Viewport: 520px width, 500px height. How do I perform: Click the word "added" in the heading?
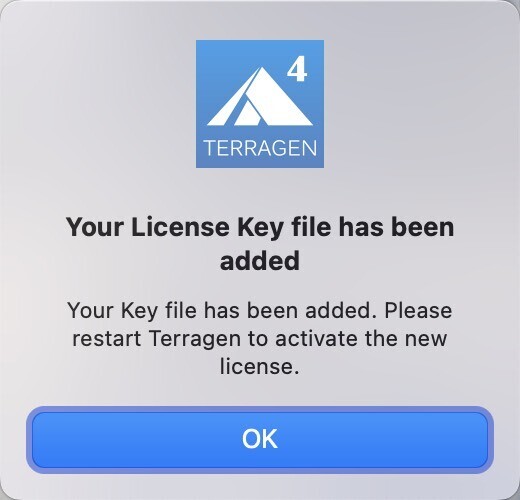click(x=260, y=260)
